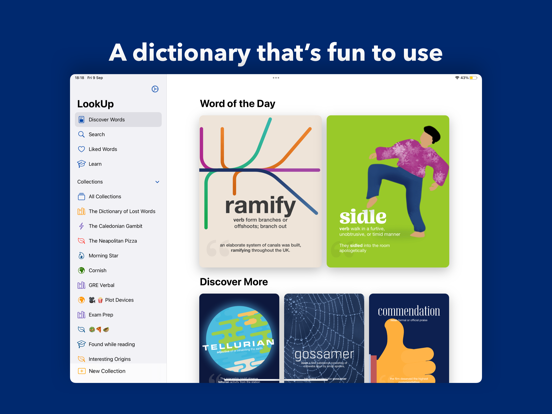Open the Search item in sidebar

click(x=118, y=134)
